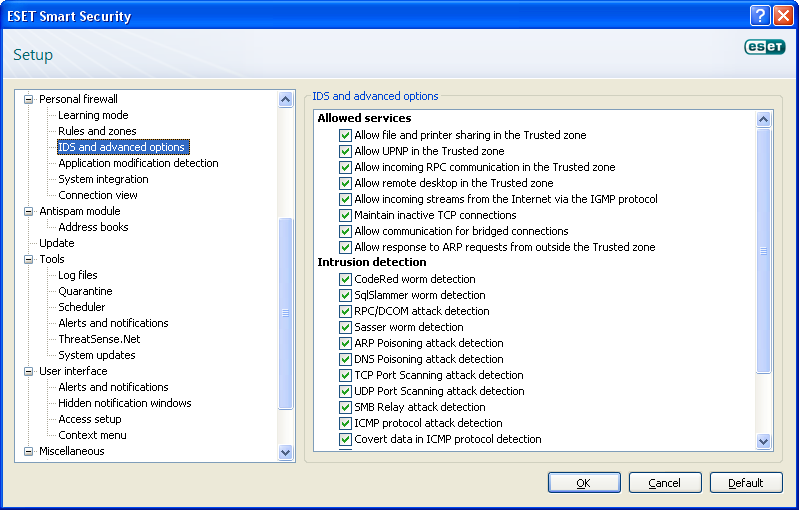Disable Allow remote desktop in Trusted zone
Image resolution: width=799 pixels, height=510 pixels.
coord(345,183)
